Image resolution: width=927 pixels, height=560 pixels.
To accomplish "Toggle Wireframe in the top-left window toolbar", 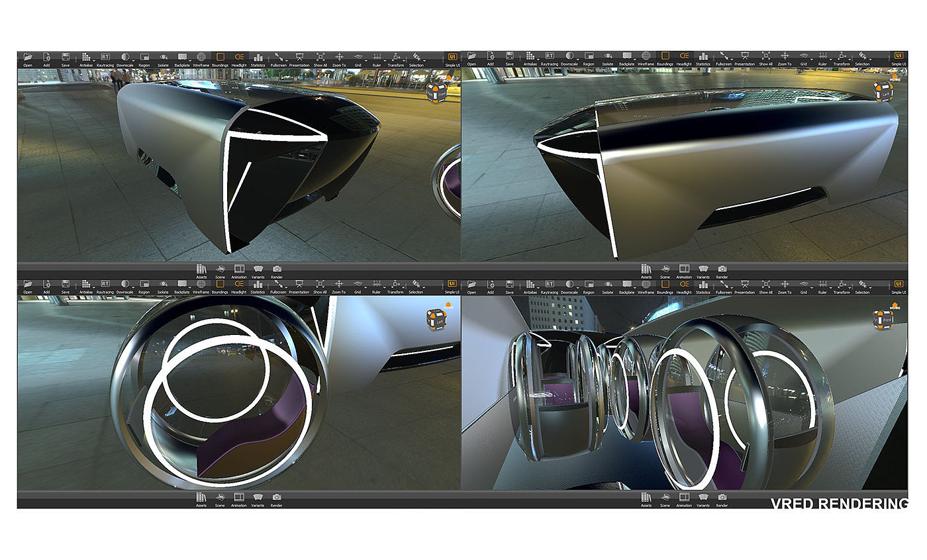I will (x=201, y=58).
